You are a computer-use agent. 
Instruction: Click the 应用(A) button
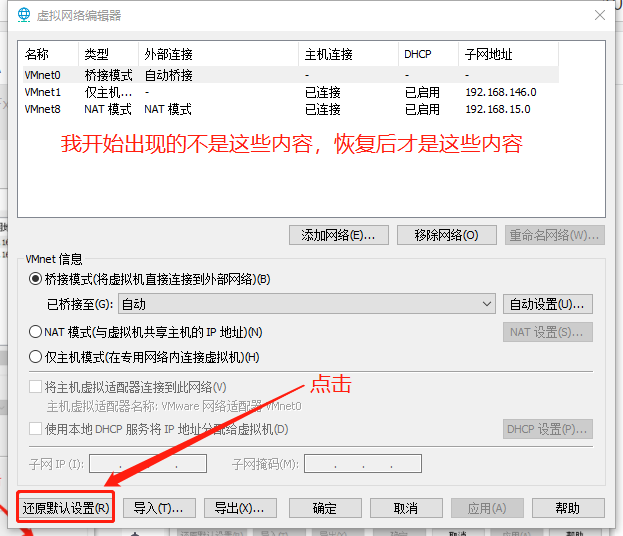pos(487,508)
